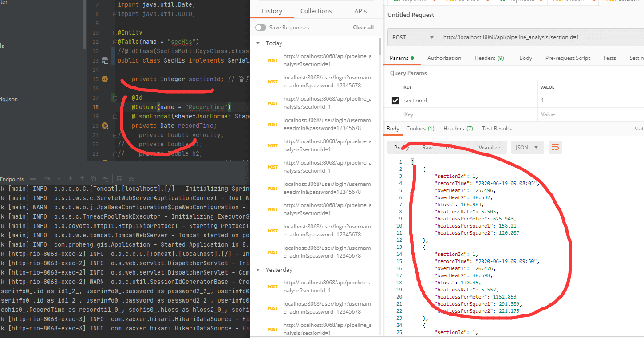
Task: Collapse the Today history group
Action: (258, 43)
